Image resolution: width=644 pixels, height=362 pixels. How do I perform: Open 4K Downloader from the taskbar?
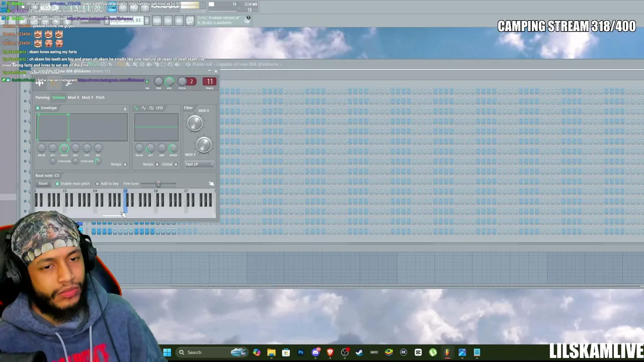(x=404, y=352)
